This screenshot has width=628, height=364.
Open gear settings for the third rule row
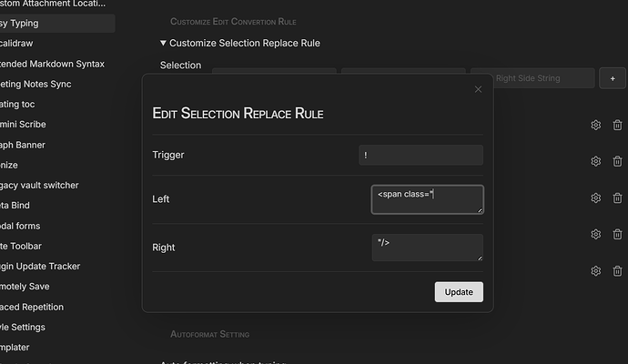pyautogui.click(x=595, y=197)
